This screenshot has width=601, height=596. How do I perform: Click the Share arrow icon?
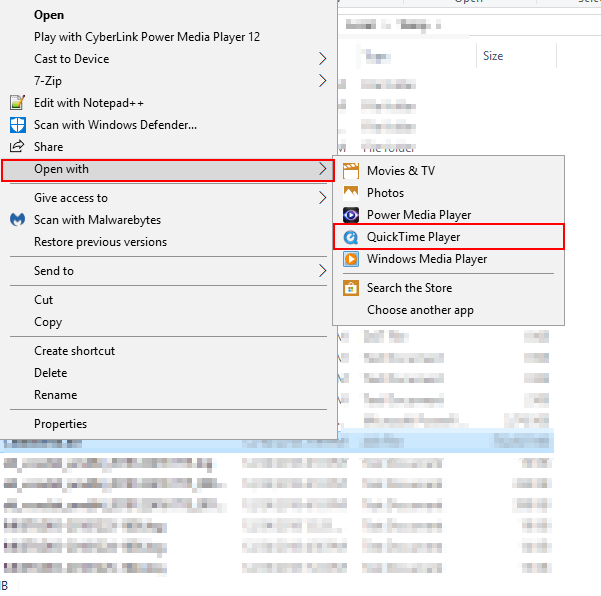[x=17, y=146]
